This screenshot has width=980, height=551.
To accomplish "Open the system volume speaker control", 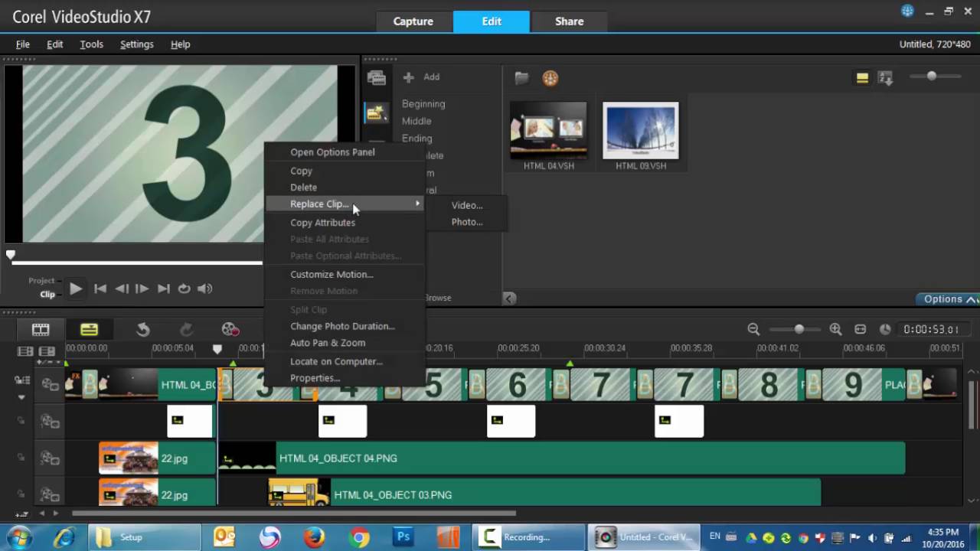I will 204,289.
